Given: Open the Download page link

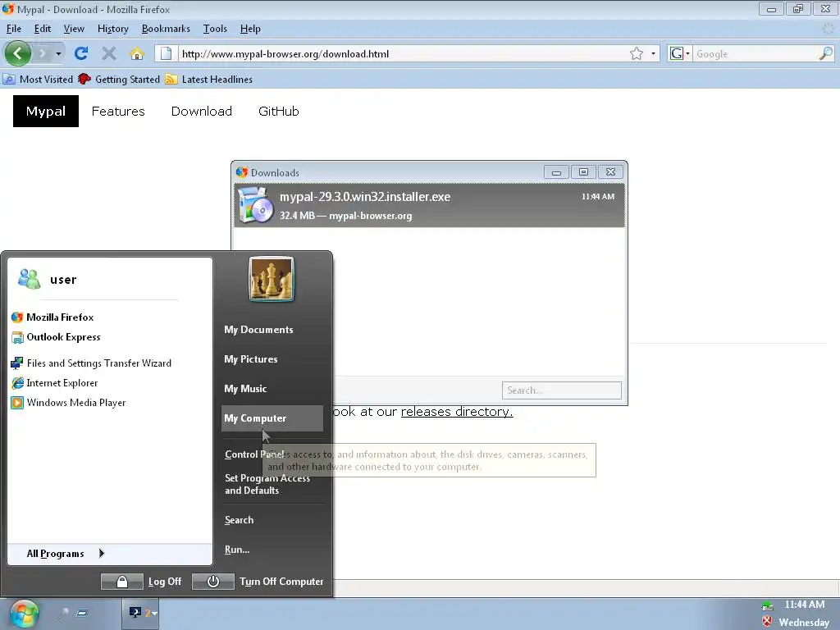Looking at the screenshot, I should pyautogui.click(x=202, y=111).
